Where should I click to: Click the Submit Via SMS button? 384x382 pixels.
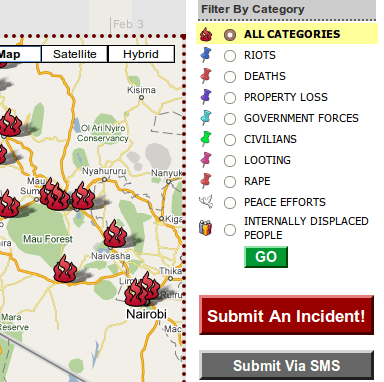pyautogui.click(x=286, y=365)
